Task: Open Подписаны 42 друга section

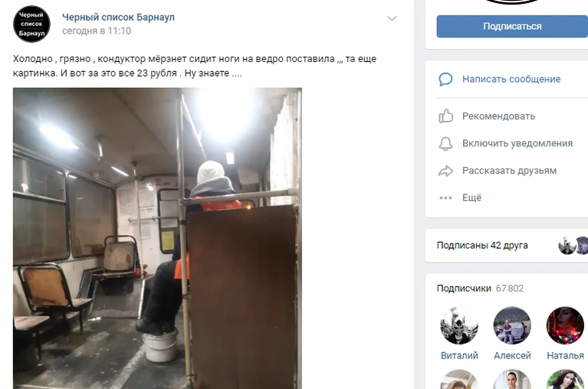Action: [x=482, y=245]
